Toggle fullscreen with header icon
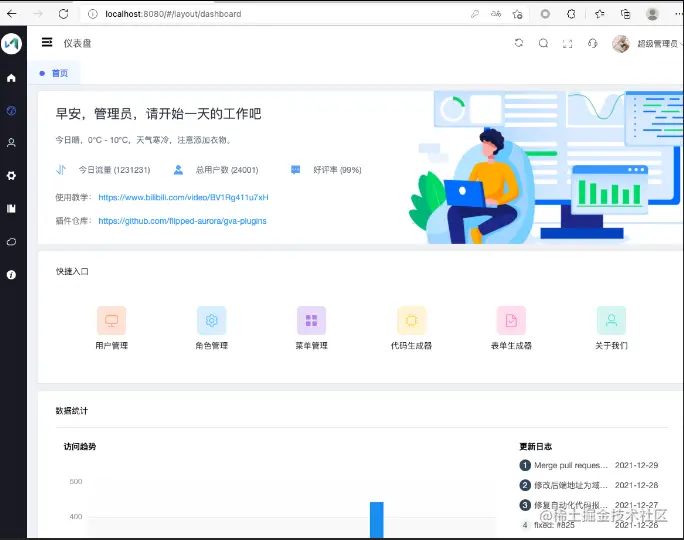This screenshot has width=684, height=540. point(568,43)
